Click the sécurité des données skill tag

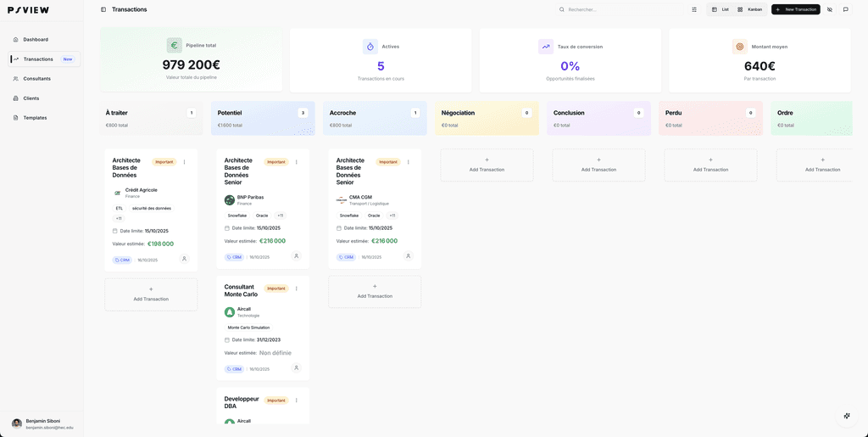pos(151,208)
